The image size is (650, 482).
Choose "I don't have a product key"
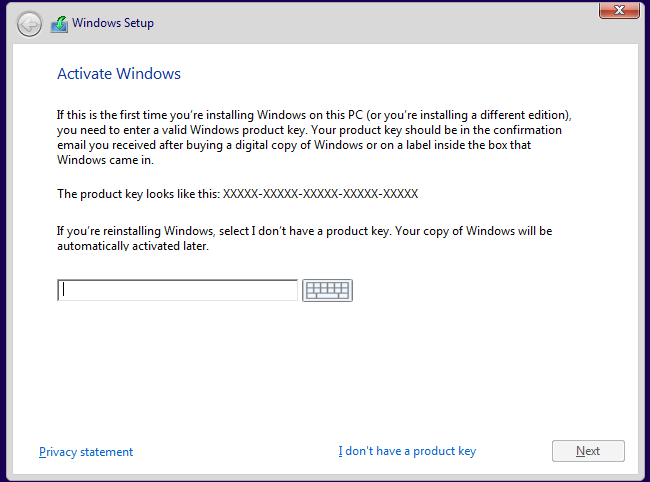[x=407, y=451]
